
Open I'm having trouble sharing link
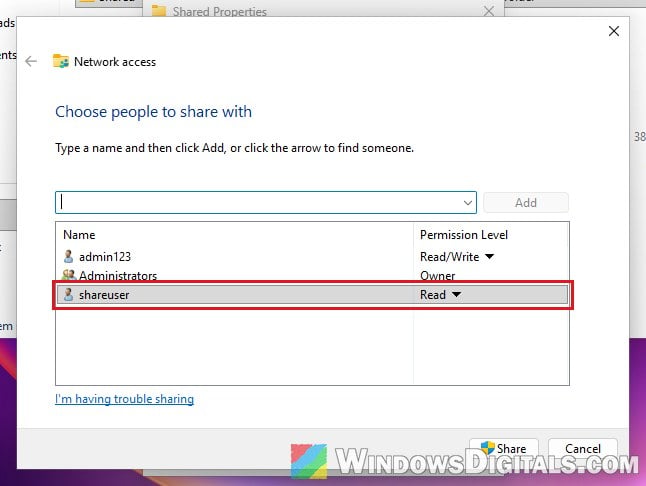(x=124, y=399)
